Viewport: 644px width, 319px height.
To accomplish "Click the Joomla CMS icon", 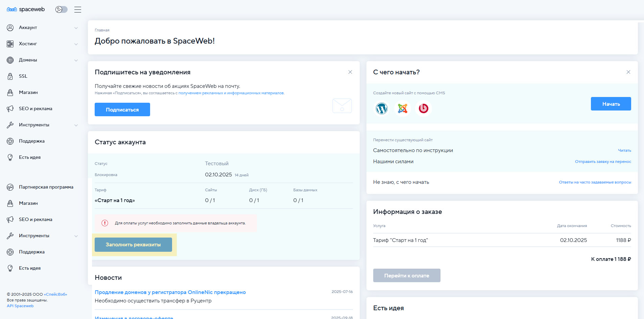I will [x=402, y=108].
